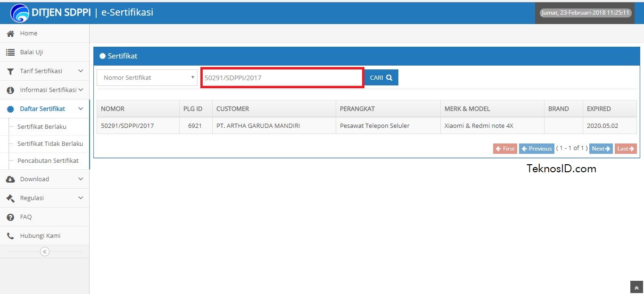Click the BRAND column header

(x=564, y=109)
